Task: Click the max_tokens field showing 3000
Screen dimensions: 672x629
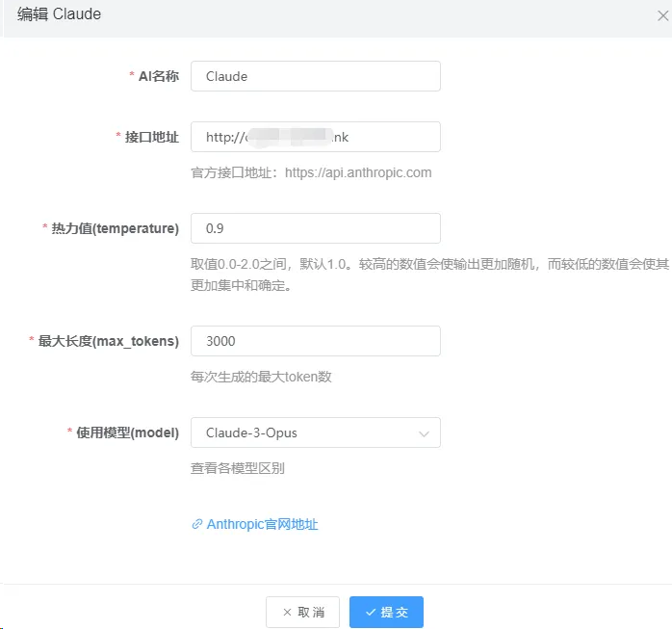Action: 316,341
